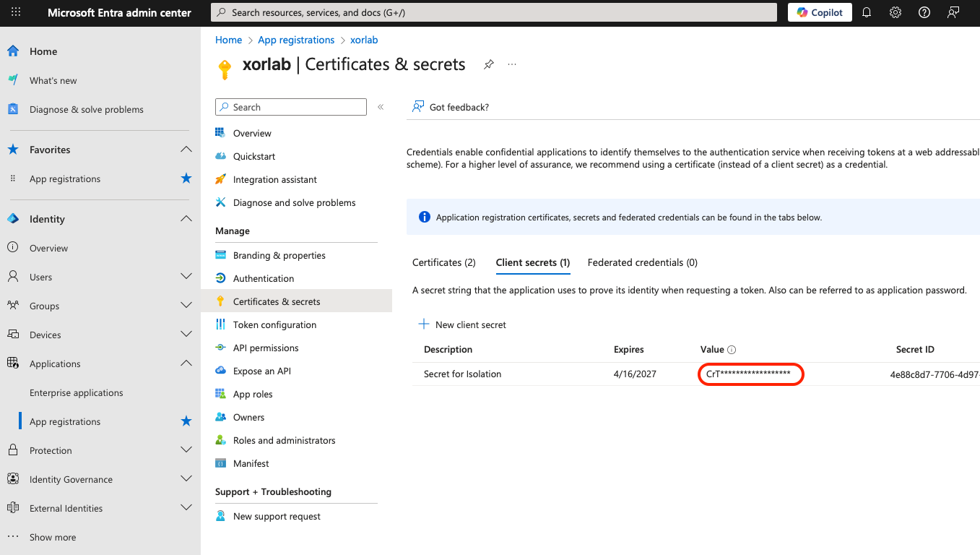Viewport: 980px width, 555px height.
Task: Click the info icon next to Value column
Action: coord(732,350)
